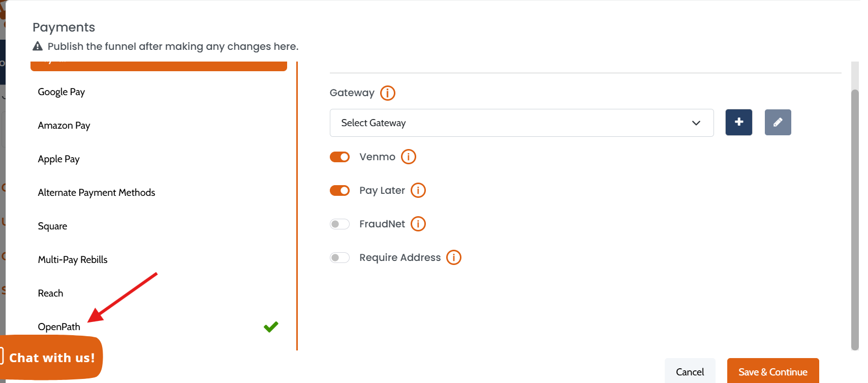
Task: Click the Save & Continue button
Action: 772,372
